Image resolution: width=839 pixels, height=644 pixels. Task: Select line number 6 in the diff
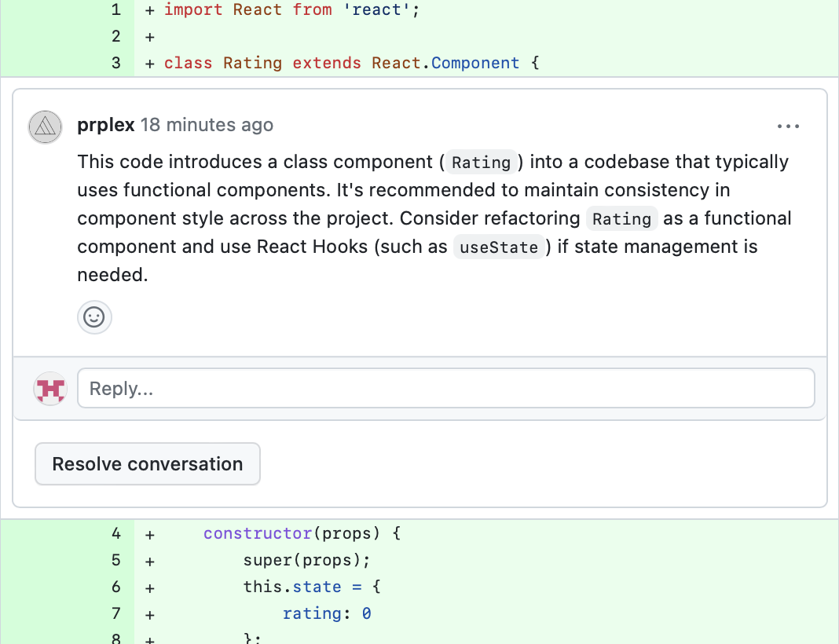[x=116, y=587]
